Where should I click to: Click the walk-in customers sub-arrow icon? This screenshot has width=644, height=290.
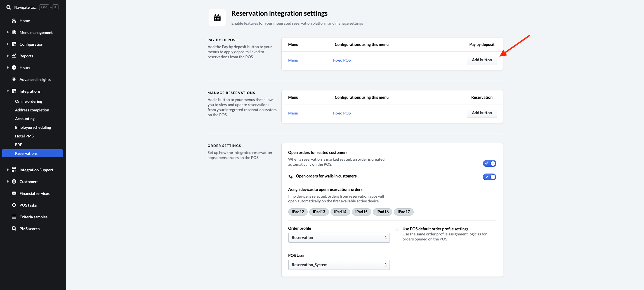coord(291,177)
